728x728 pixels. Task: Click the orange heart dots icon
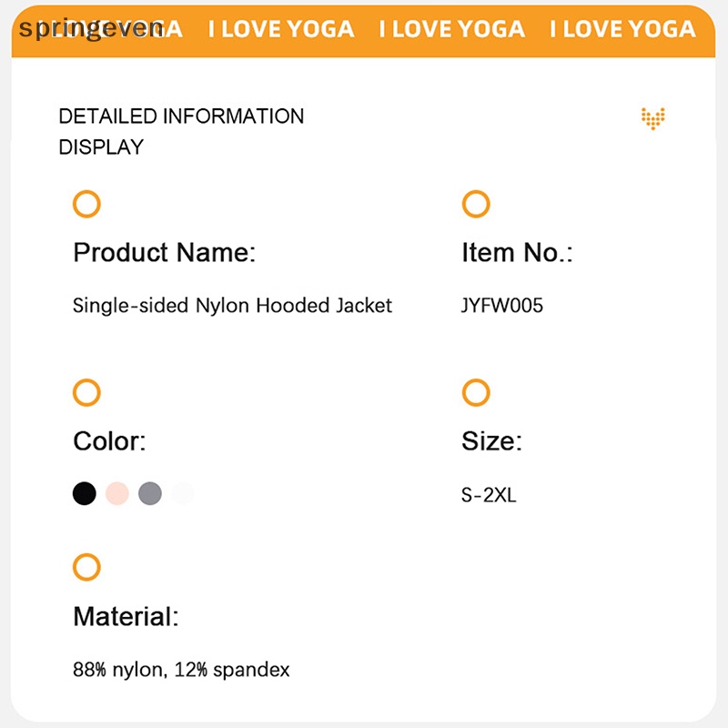pos(652,117)
